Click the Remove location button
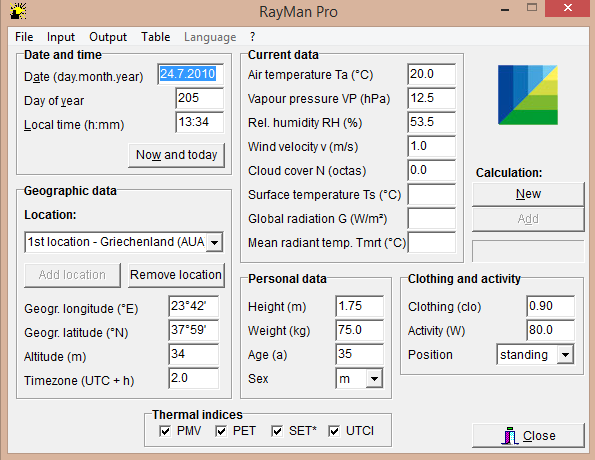 176,275
